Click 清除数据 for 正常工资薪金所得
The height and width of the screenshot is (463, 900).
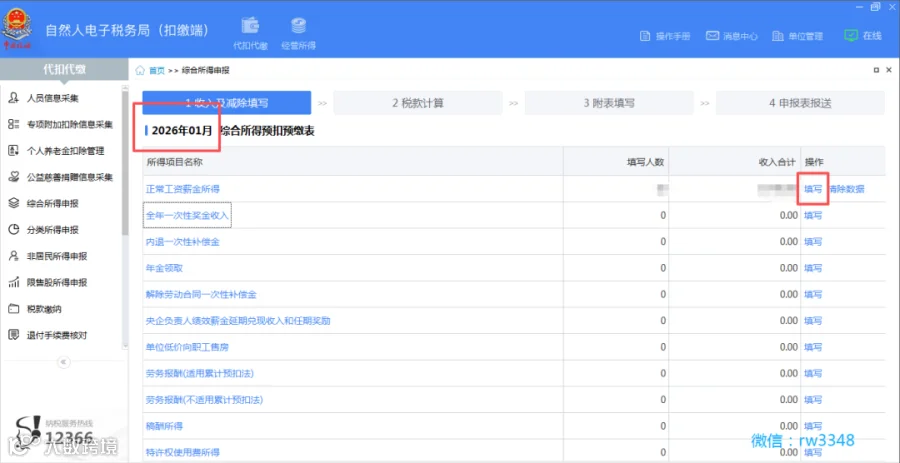[847, 189]
